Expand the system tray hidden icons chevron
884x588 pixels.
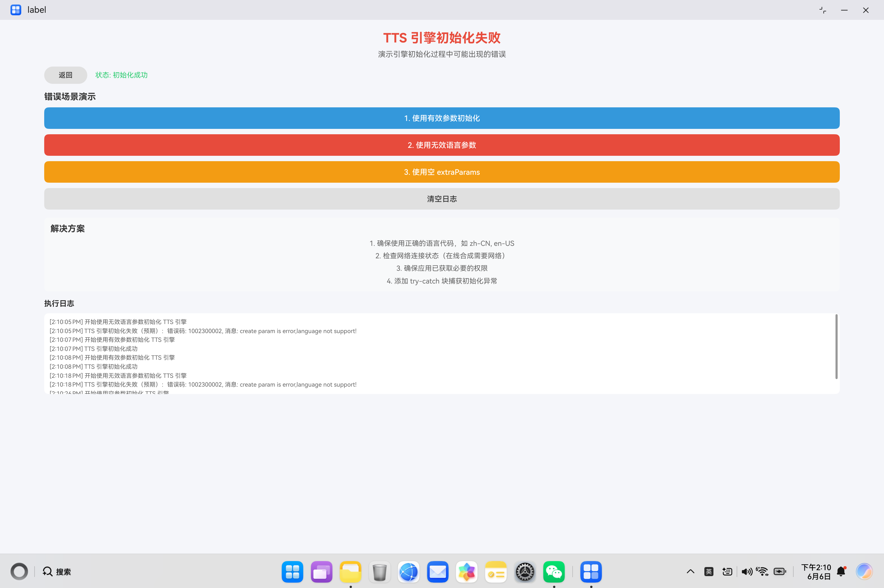(x=690, y=572)
